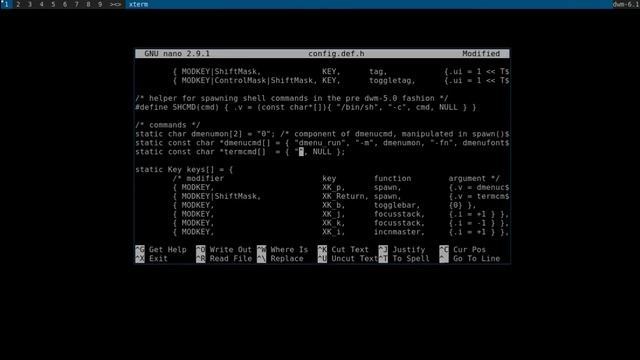The image size is (640, 360).
Task: Click the 'argument */' column header
Action: (x=474, y=178)
